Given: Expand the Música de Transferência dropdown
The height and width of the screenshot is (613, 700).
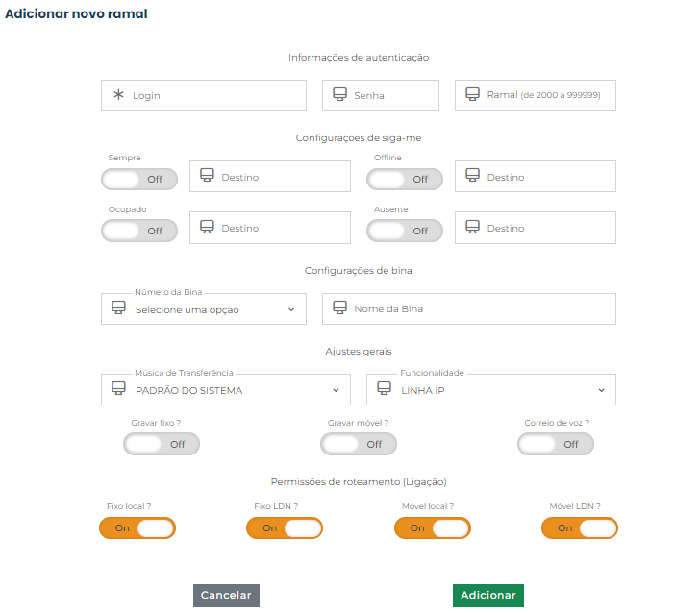Looking at the screenshot, I should (226, 390).
